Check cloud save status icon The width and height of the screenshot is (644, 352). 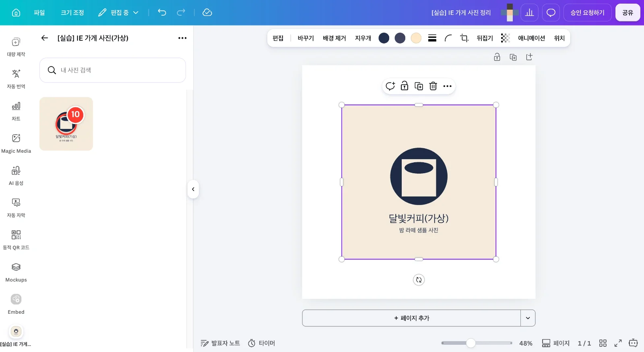(x=207, y=12)
